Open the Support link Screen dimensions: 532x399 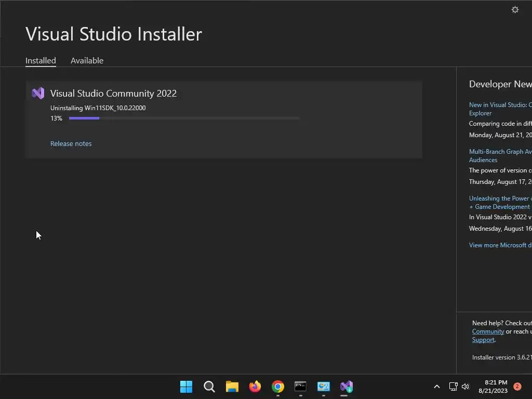pos(483,340)
